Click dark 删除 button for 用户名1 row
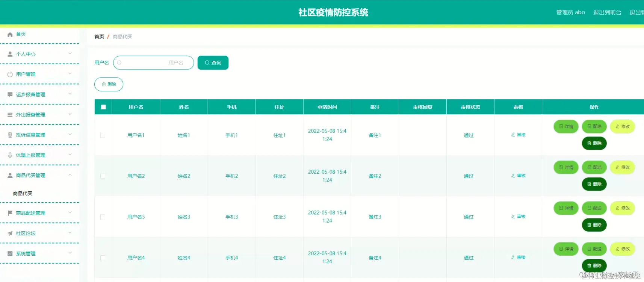This screenshot has width=644, height=282. click(594, 143)
